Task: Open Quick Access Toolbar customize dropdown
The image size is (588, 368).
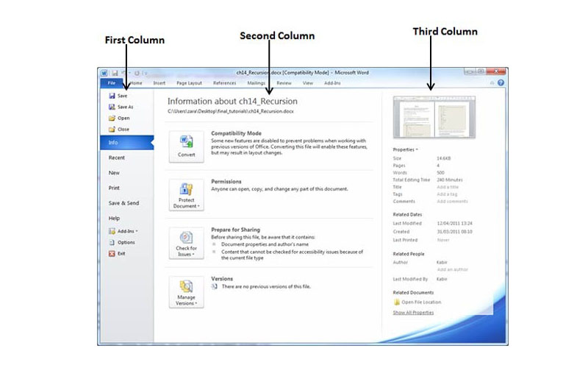Action: [146, 73]
